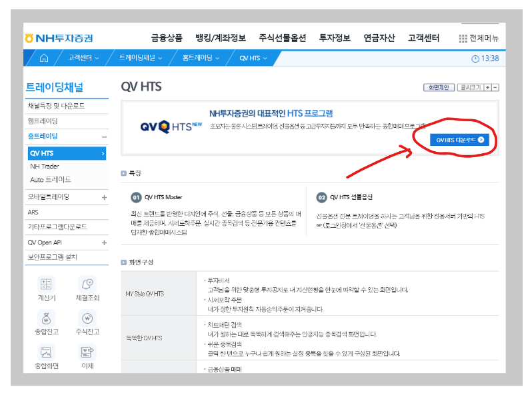Click the 글씨크기 label button
Screen dimensions: 532x393
point(470,87)
